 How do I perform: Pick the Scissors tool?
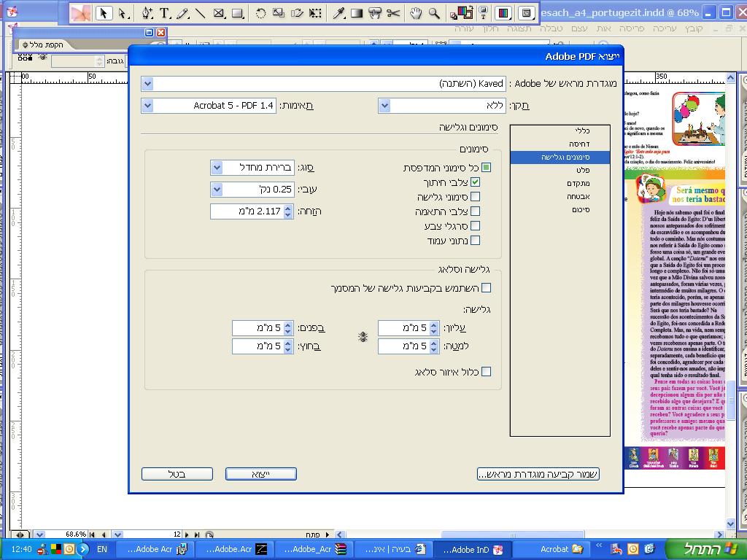(x=393, y=13)
